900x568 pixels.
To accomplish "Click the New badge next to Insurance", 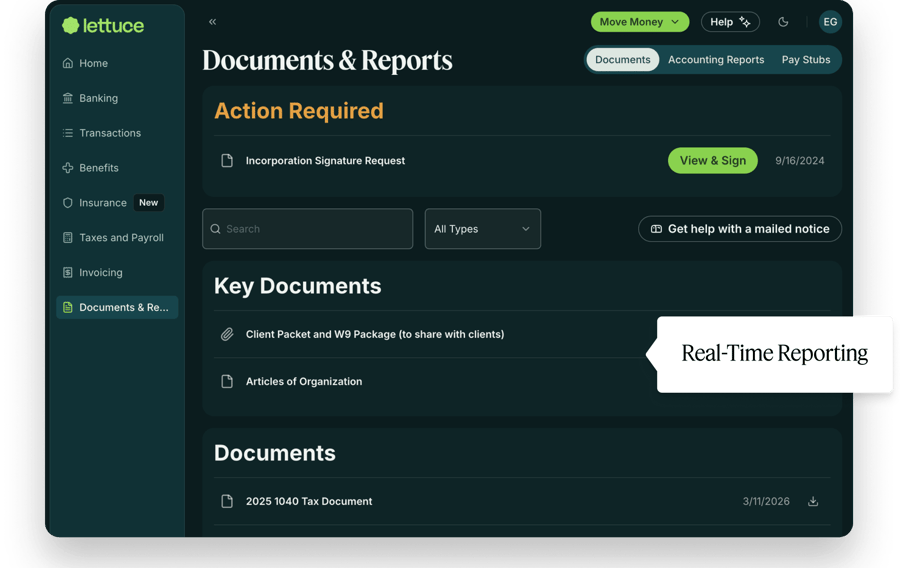I will (x=149, y=203).
